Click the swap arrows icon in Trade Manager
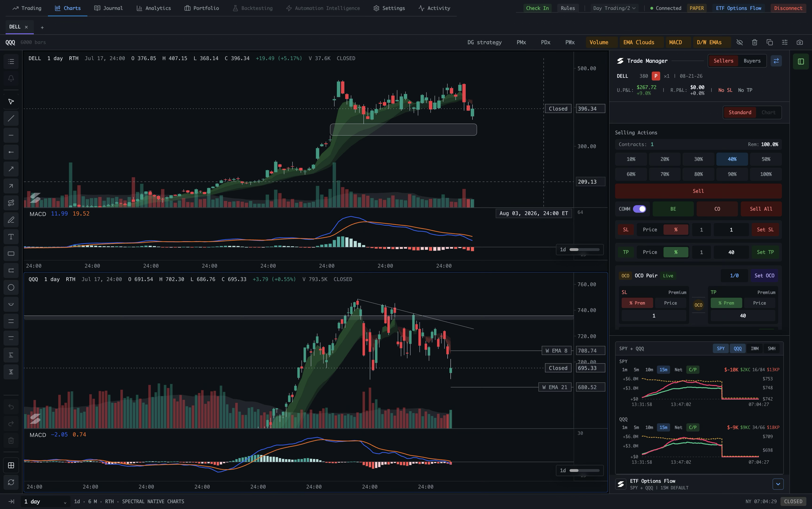 click(776, 61)
